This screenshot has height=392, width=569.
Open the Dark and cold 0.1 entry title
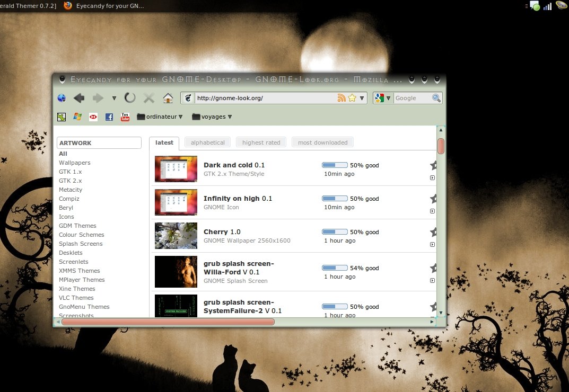tap(234, 165)
